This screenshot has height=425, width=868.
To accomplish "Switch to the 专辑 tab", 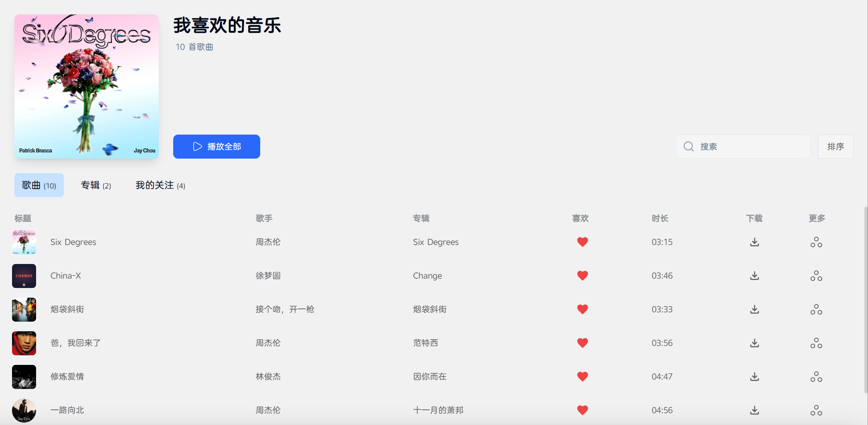I will click(x=96, y=185).
